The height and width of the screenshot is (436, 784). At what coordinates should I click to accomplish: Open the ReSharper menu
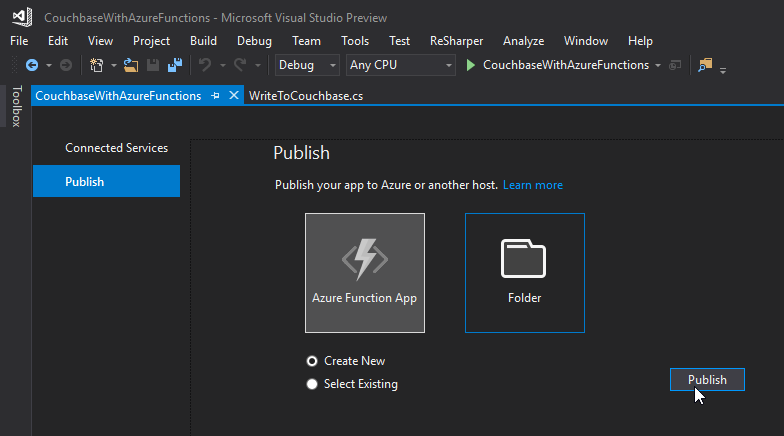tap(456, 41)
